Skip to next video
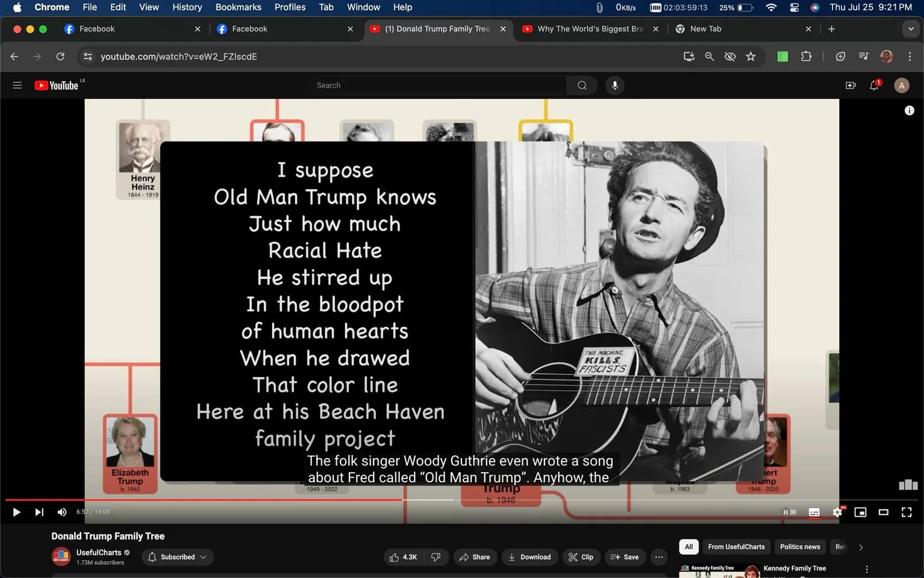 [39, 512]
